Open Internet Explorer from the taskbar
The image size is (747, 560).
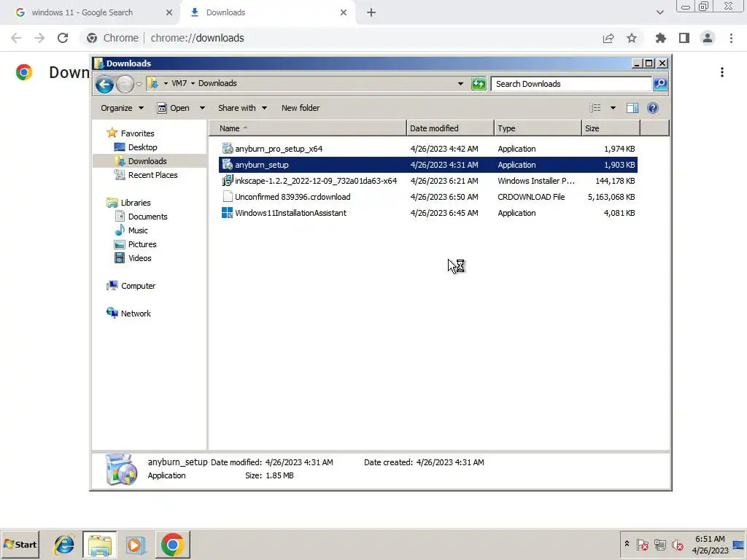pos(64,545)
